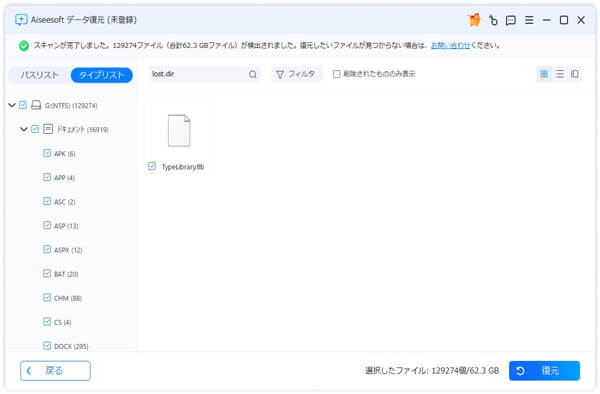
Task: Click the Aiseesoft app logo icon
Action: click(21, 20)
